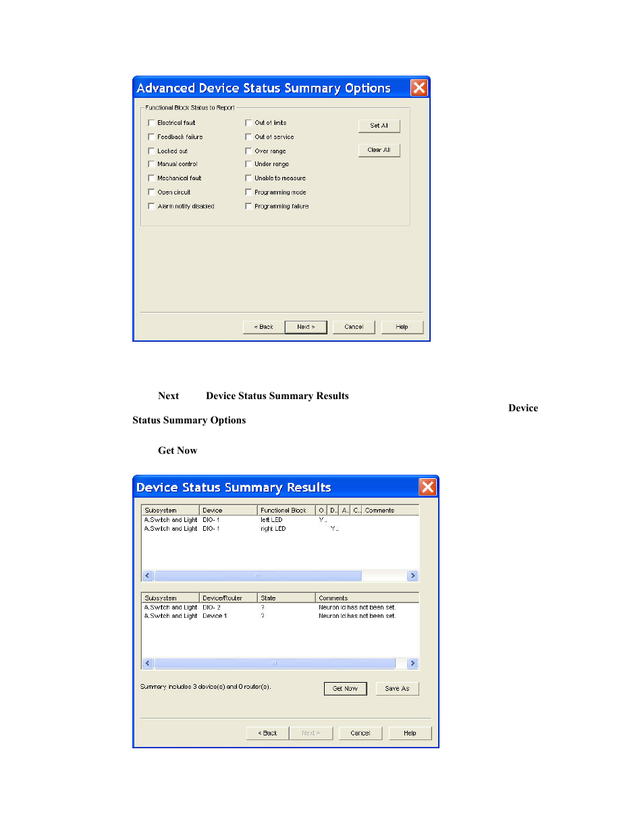Sort upper table by Device column header

tap(228, 511)
